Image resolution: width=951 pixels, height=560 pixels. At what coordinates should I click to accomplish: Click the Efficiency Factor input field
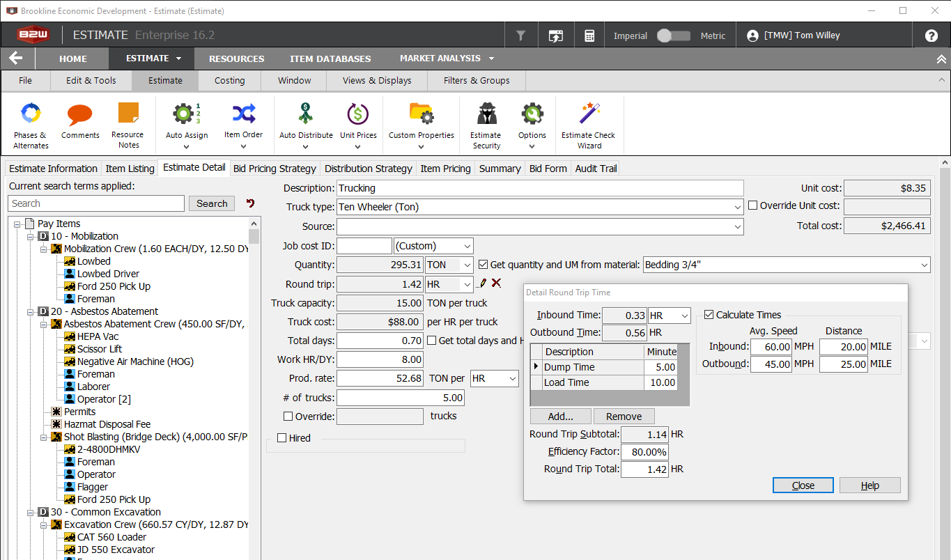pos(644,452)
